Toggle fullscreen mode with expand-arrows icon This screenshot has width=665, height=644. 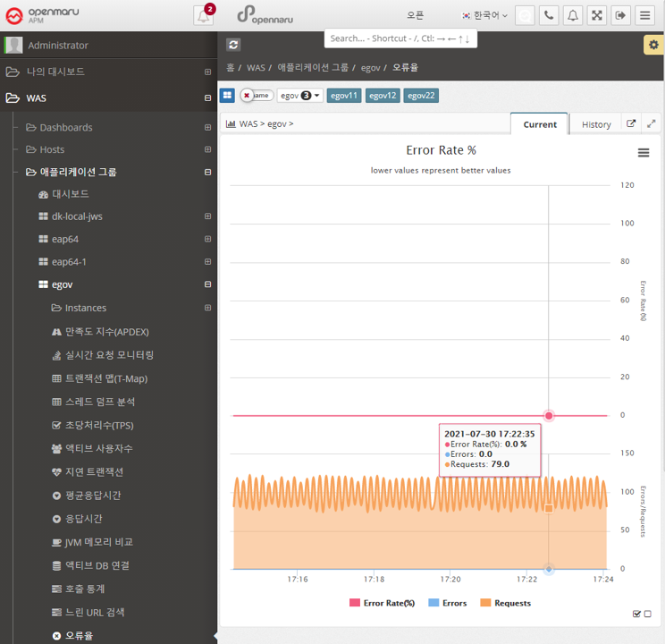[x=597, y=15]
